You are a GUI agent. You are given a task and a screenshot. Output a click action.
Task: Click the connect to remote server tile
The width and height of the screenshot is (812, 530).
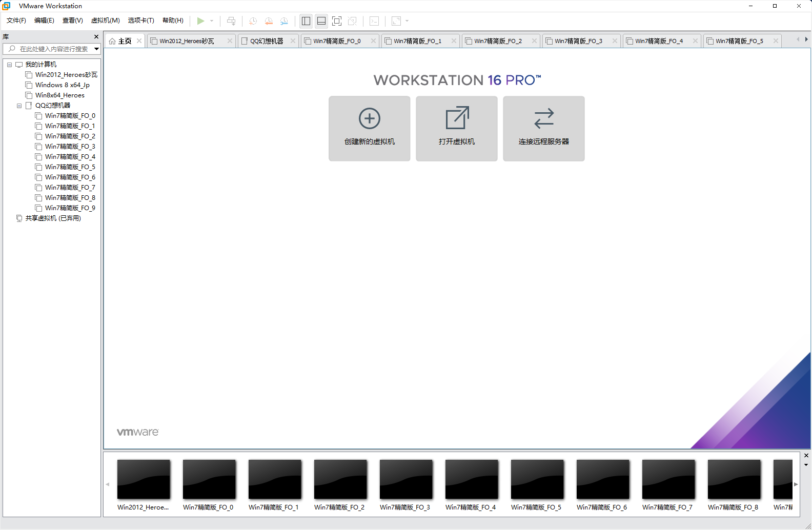[x=543, y=129]
